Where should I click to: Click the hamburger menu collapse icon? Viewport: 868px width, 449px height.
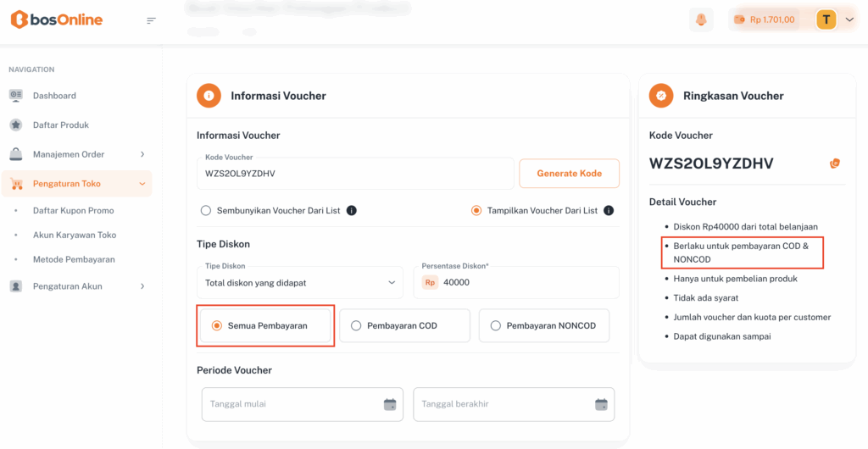click(152, 20)
